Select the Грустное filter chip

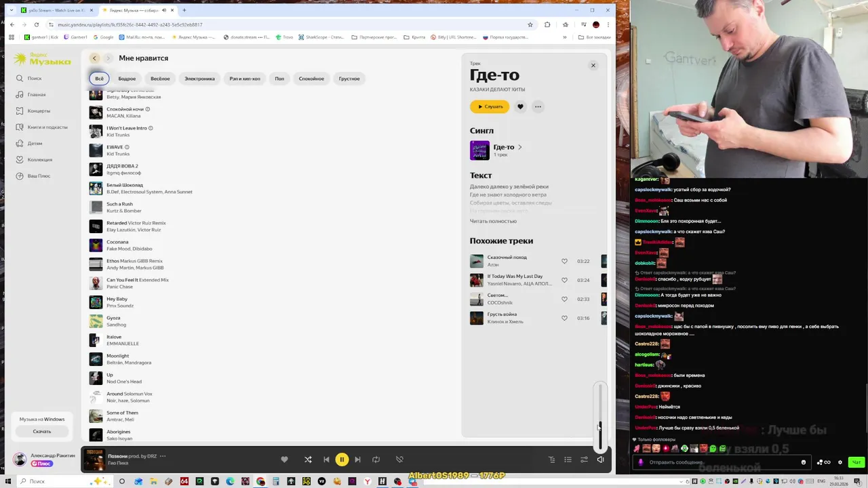pos(349,79)
